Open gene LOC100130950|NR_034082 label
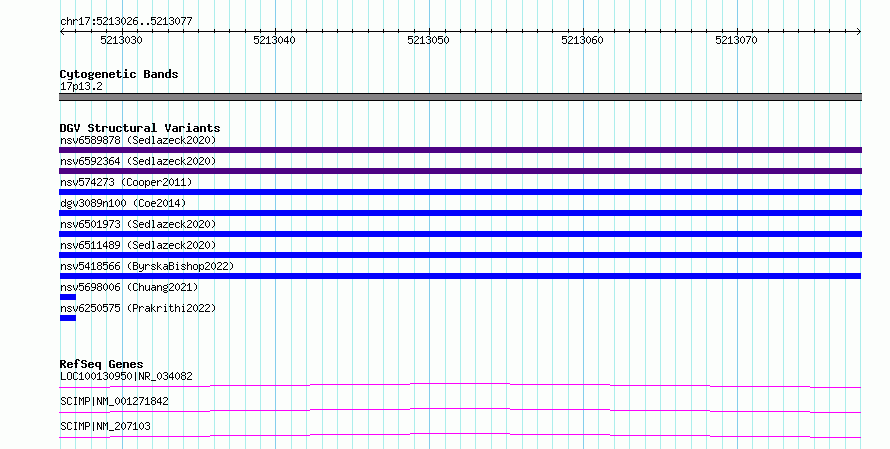This screenshot has height=449, width=890. click(x=126, y=376)
